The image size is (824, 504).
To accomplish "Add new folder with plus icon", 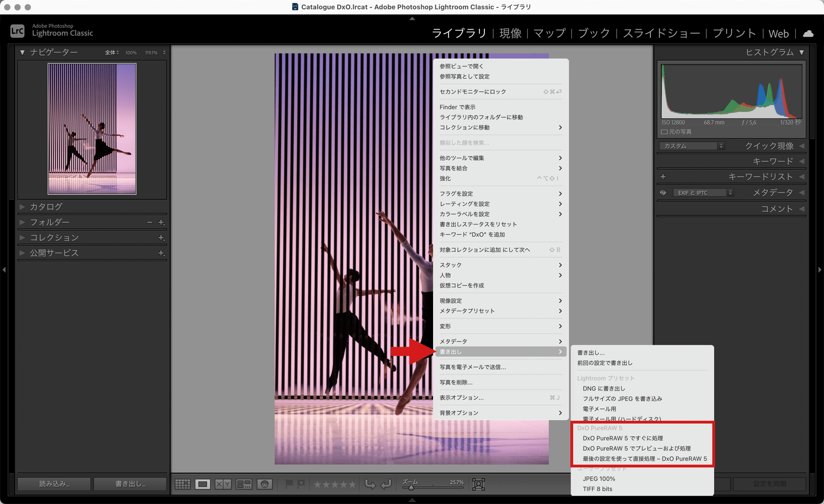I will (x=161, y=222).
